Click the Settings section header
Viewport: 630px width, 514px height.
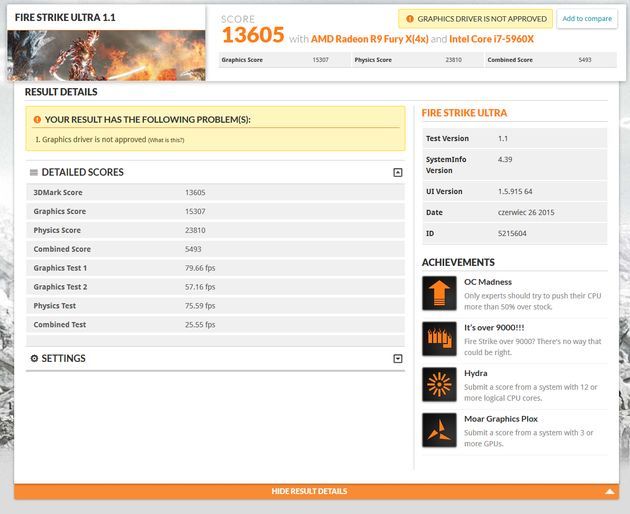(215, 358)
